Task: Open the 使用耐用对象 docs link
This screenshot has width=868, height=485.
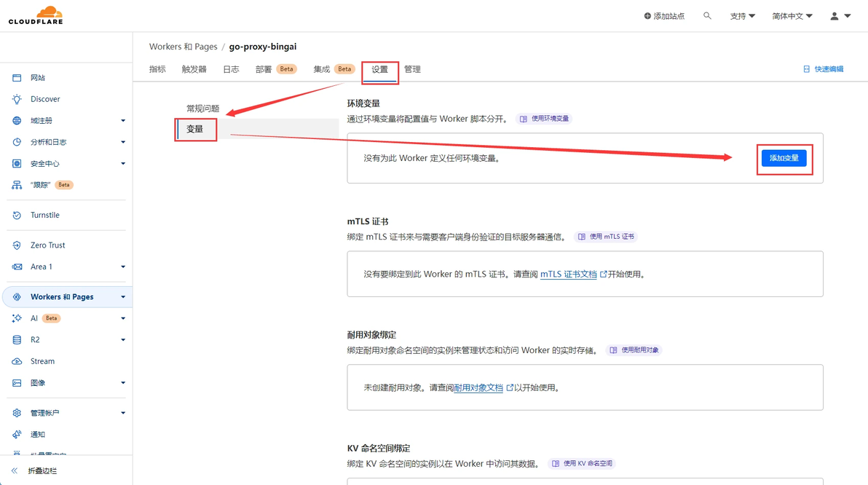Action: pyautogui.click(x=634, y=350)
